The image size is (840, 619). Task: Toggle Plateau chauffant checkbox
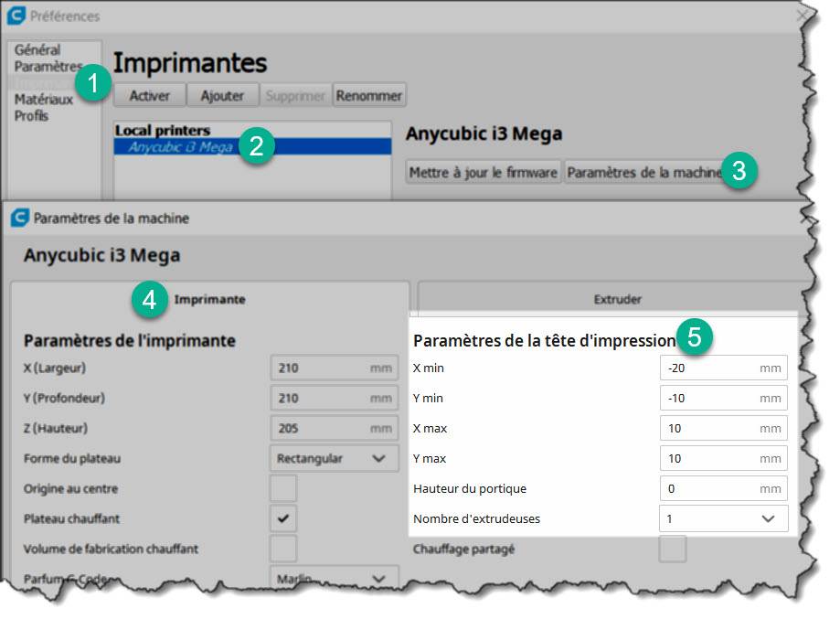[x=282, y=518]
